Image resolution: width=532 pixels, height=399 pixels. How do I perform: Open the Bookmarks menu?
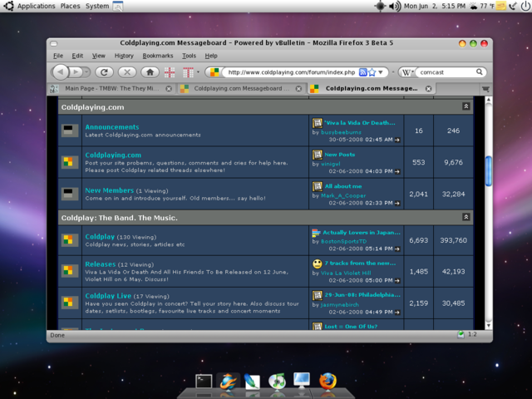[x=158, y=56]
